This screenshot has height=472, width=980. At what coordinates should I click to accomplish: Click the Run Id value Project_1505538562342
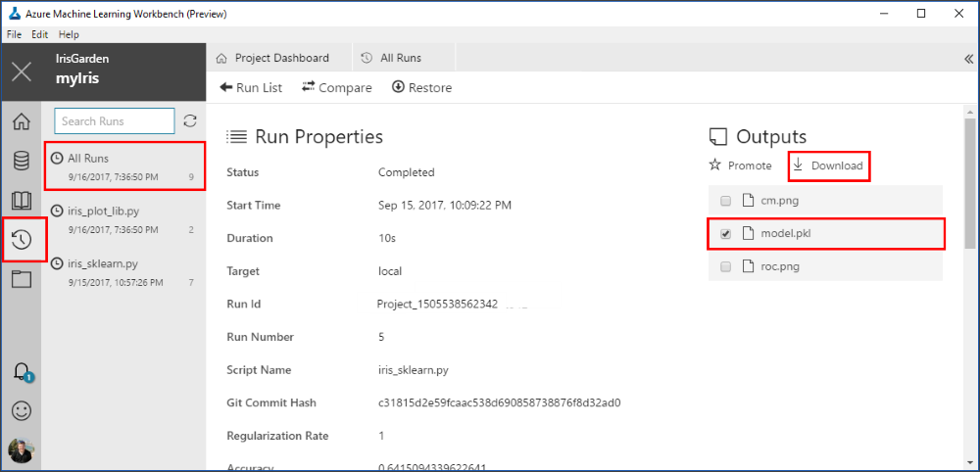(x=437, y=304)
